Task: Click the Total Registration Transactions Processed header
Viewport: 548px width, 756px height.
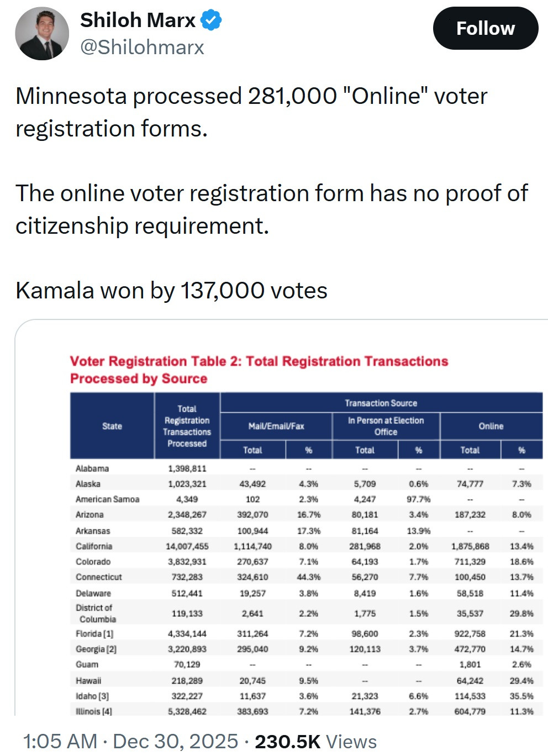Action: click(187, 426)
